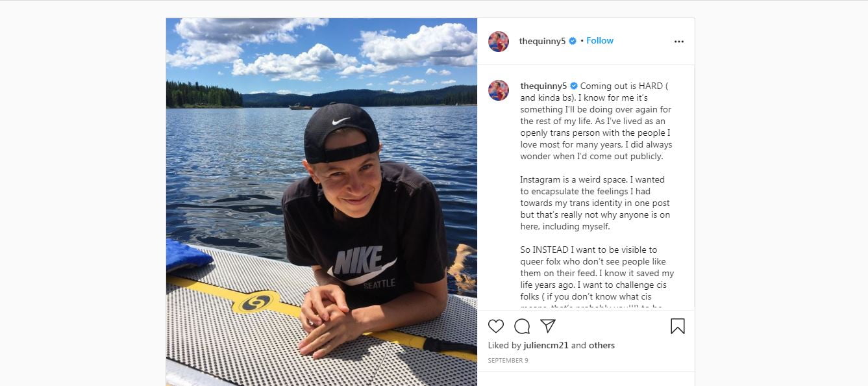Click the verified badge in post header
The width and height of the screenshot is (868, 386).
(573, 41)
